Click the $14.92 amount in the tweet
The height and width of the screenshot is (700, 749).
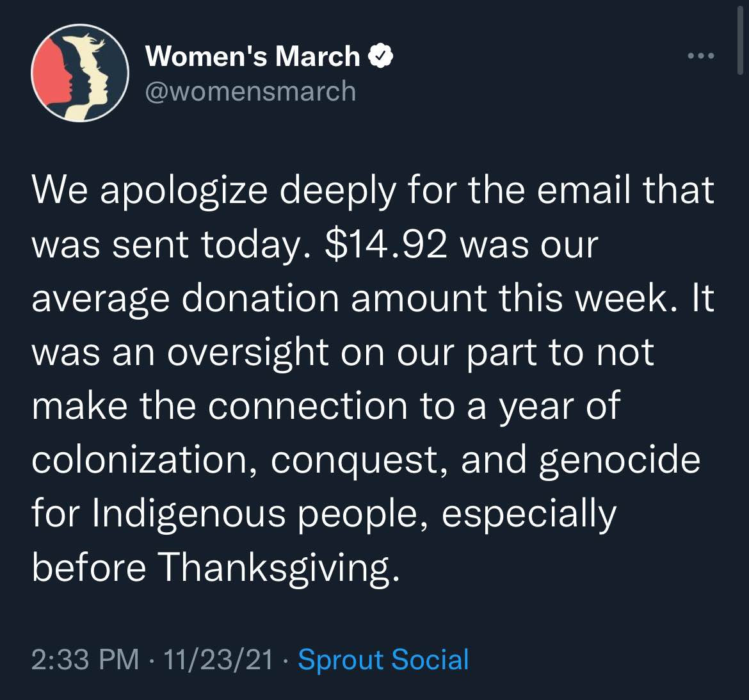coord(385,245)
